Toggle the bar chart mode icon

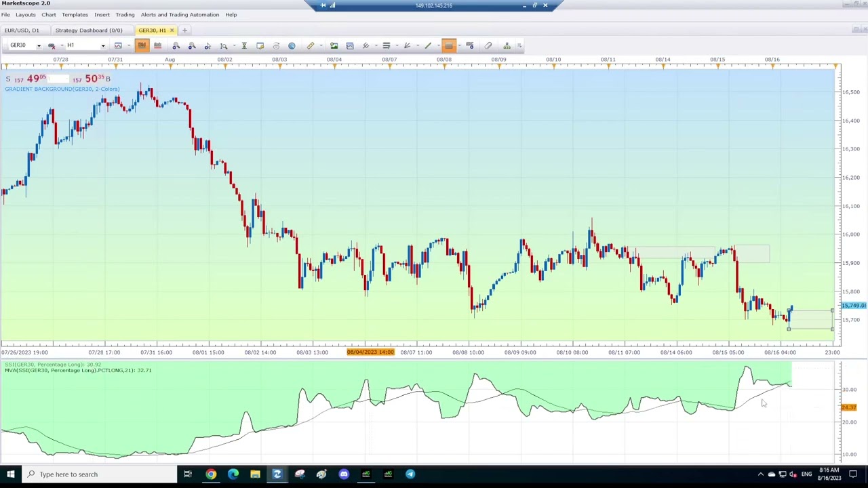157,46
